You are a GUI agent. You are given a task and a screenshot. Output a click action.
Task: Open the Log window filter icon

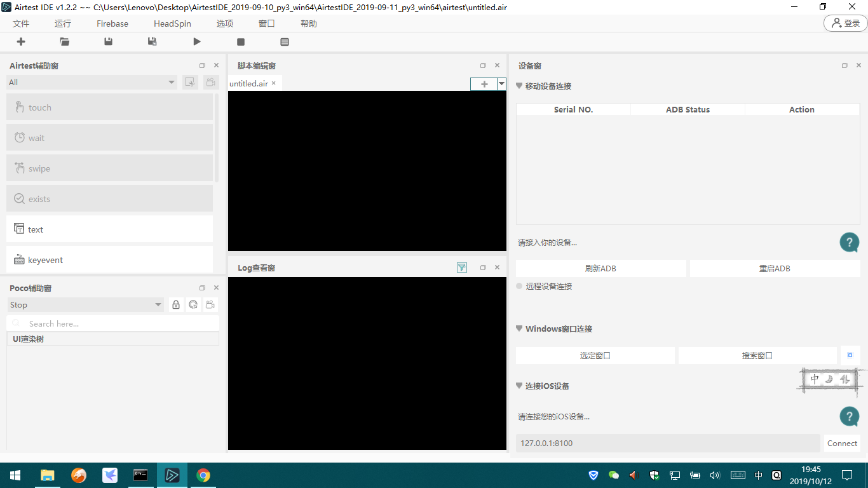point(462,268)
